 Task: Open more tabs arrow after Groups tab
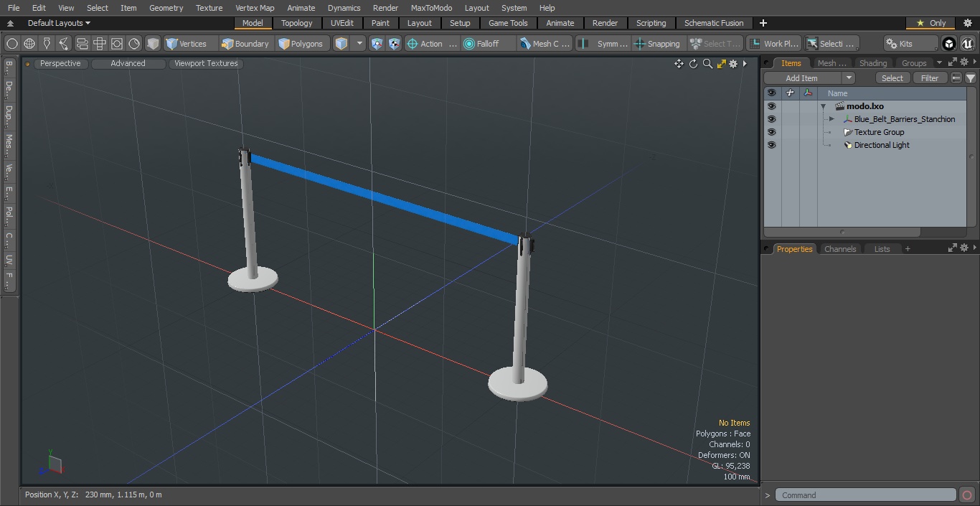click(940, 62)
